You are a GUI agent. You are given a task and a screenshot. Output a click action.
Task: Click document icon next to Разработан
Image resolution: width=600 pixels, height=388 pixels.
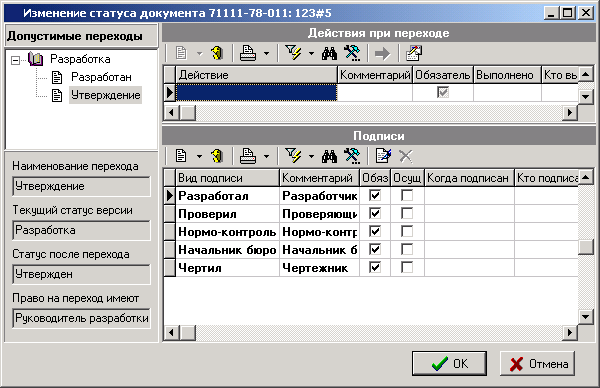point(57,77)
